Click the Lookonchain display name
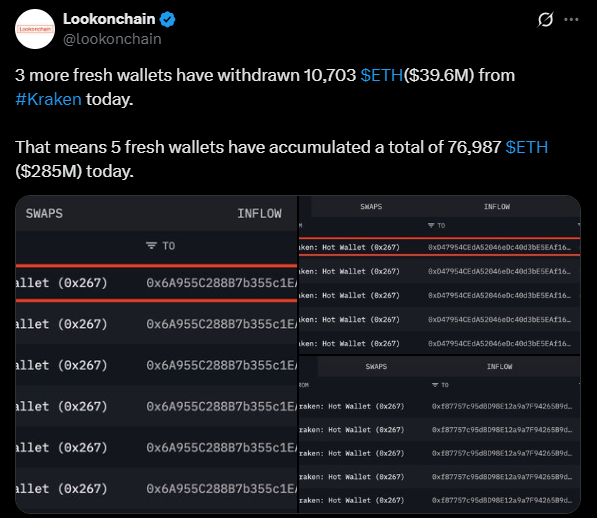597x518 pixels. (x=109, y=19)
